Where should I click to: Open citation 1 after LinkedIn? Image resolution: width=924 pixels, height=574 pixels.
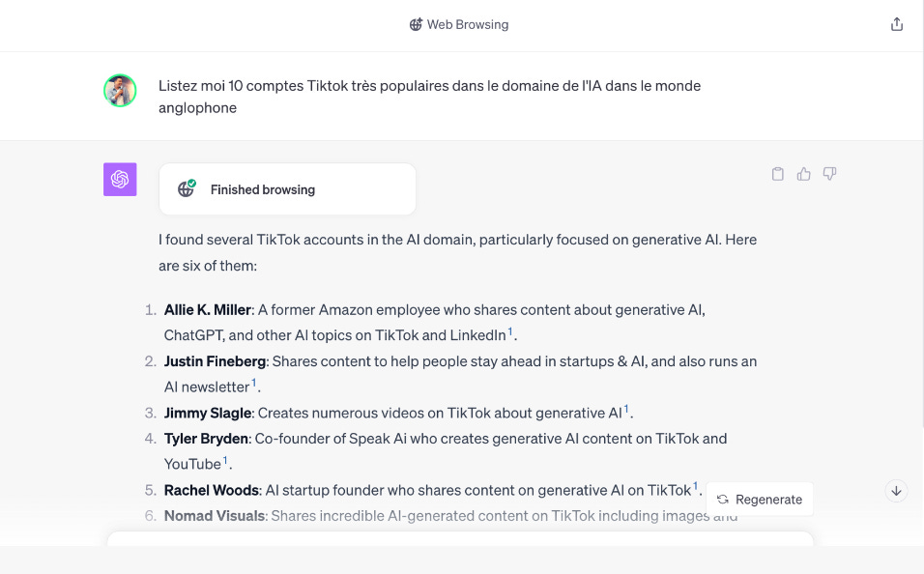[510, 330]
